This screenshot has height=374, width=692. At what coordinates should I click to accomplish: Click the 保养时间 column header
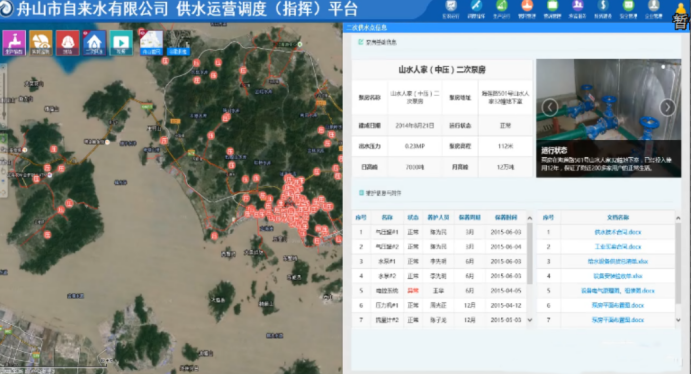point(506,217)
